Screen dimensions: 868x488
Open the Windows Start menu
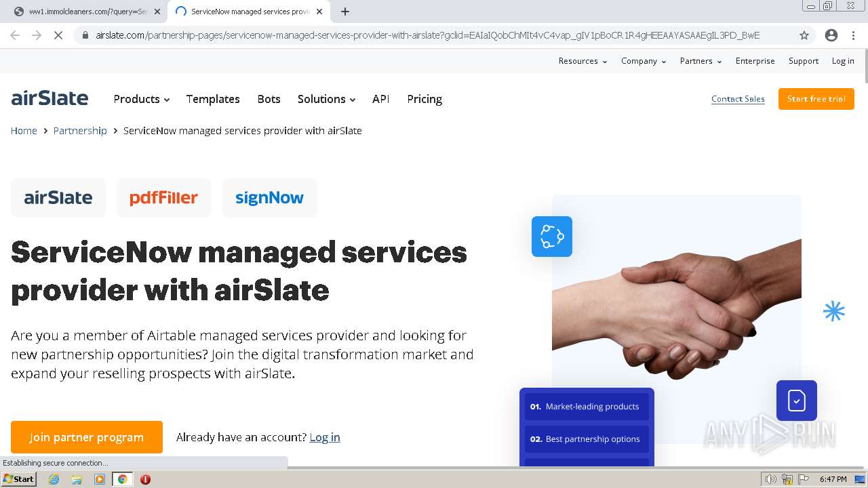point(18,479)
